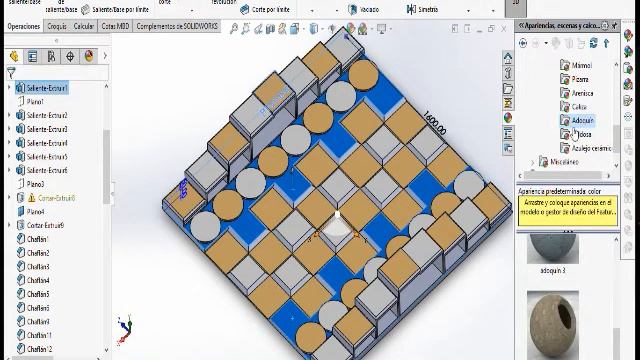Viewport: 640px width, 360px height.
Task: Expand Saliente-Extruir2 tree node
Action: [x=9, y=115]
